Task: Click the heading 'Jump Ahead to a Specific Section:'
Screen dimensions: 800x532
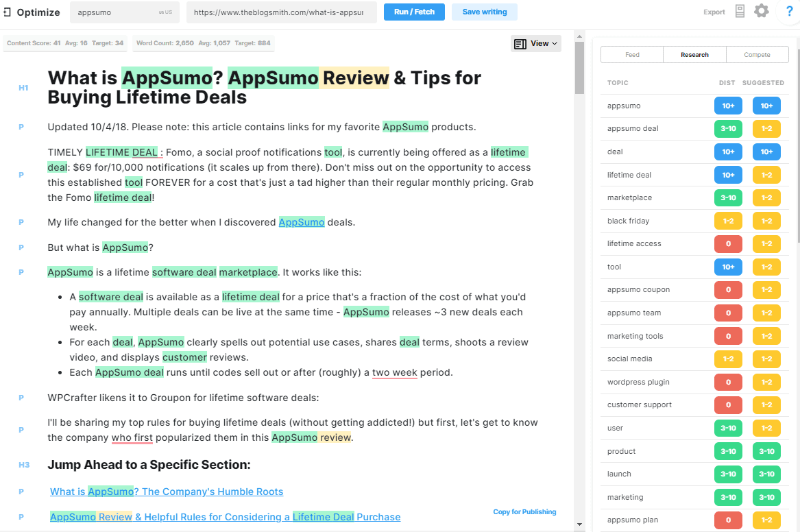Action: (149, 465)
